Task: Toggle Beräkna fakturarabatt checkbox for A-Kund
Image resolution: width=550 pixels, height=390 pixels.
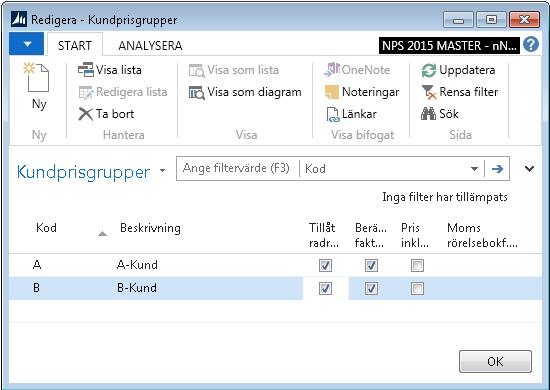Action: pos(371,265)
